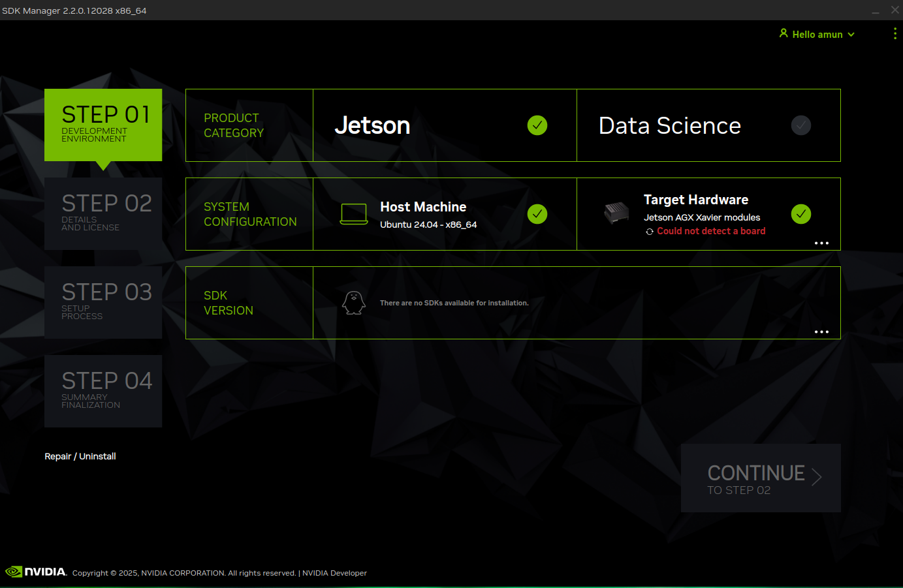Click the Hello amun username text

817,35
